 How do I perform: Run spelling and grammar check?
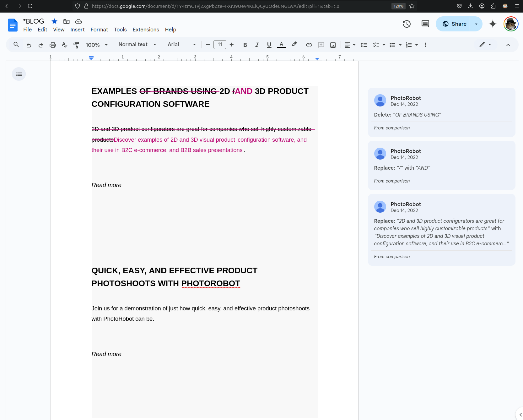pyautogui.click(x=65, y=45)
